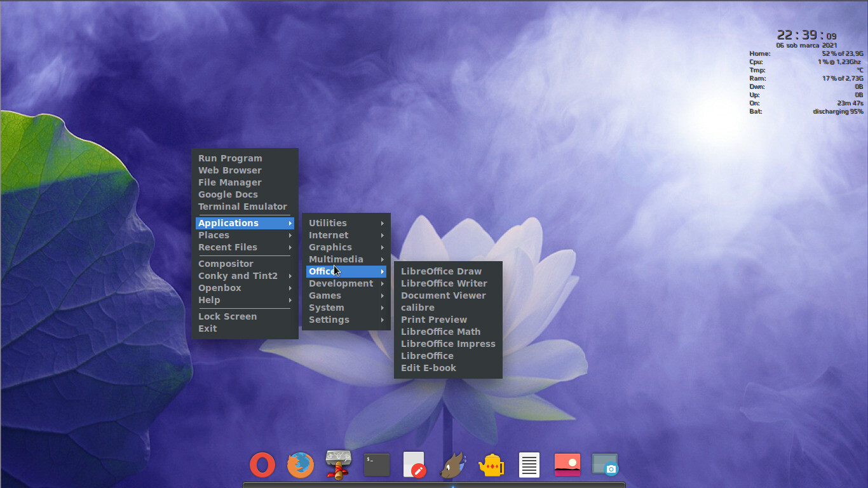Click the On uptime 23m line

[806, 104]
